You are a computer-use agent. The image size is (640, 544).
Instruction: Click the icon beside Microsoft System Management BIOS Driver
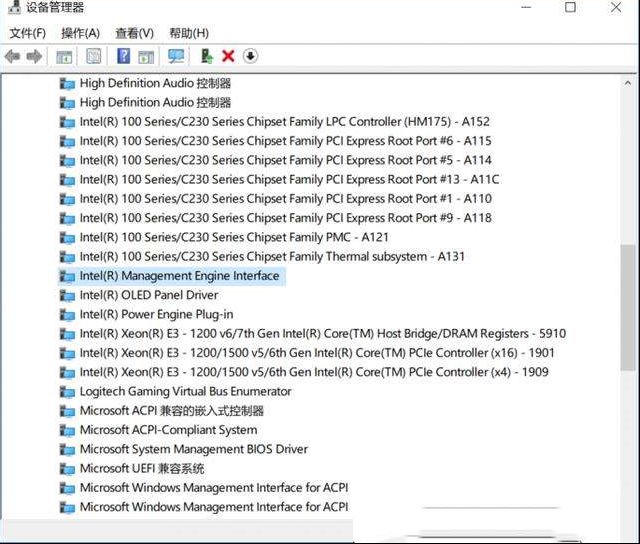pos(67,449)
